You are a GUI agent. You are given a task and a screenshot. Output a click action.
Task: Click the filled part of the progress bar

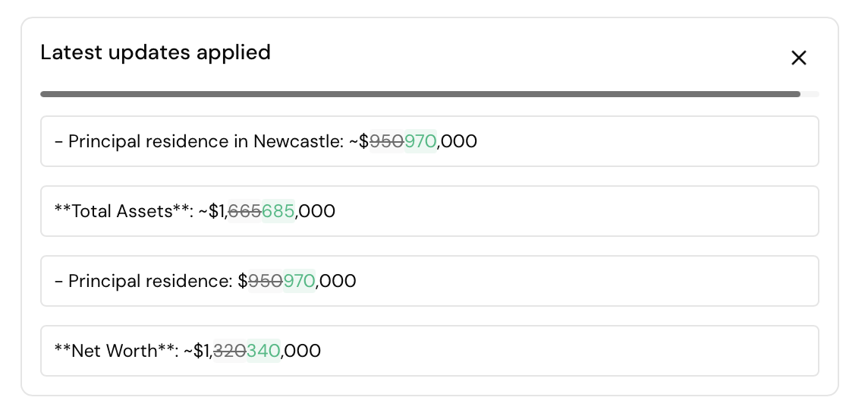click(420, 94)
